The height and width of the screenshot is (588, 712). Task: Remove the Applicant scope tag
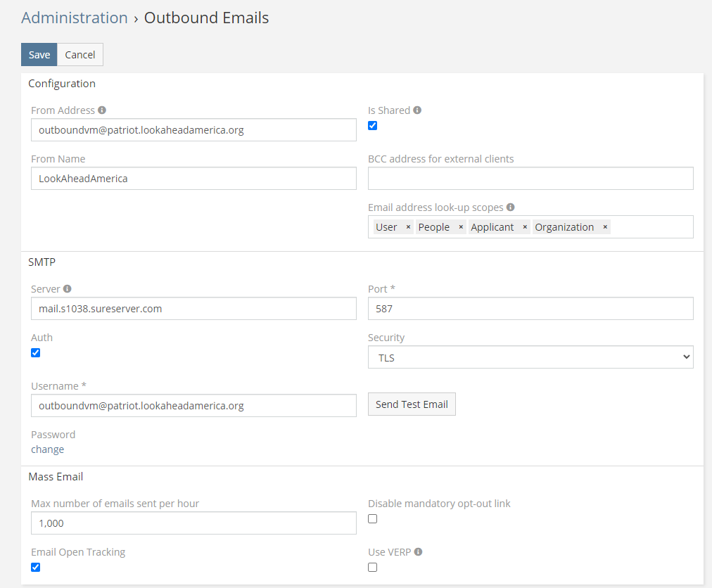point(525,227)
